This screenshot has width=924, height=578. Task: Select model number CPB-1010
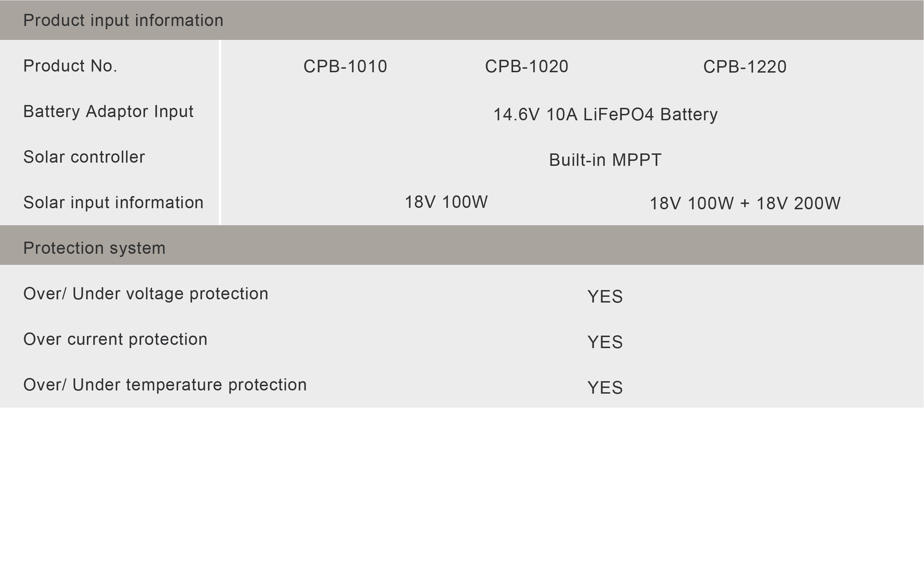pyautogui.click(x=345, y=67)
